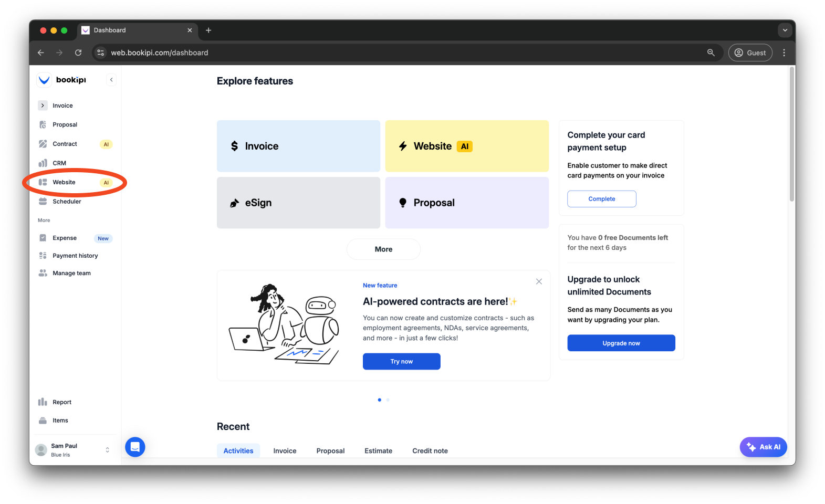Switch to the Credit note tab

430,451
